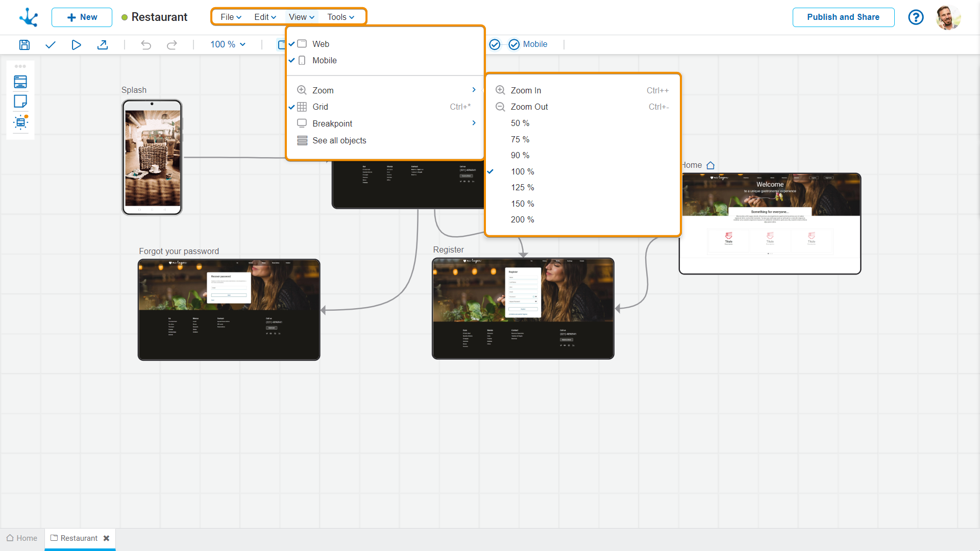
Task: Click the Undo arrow icon
Action: [146, 44]
